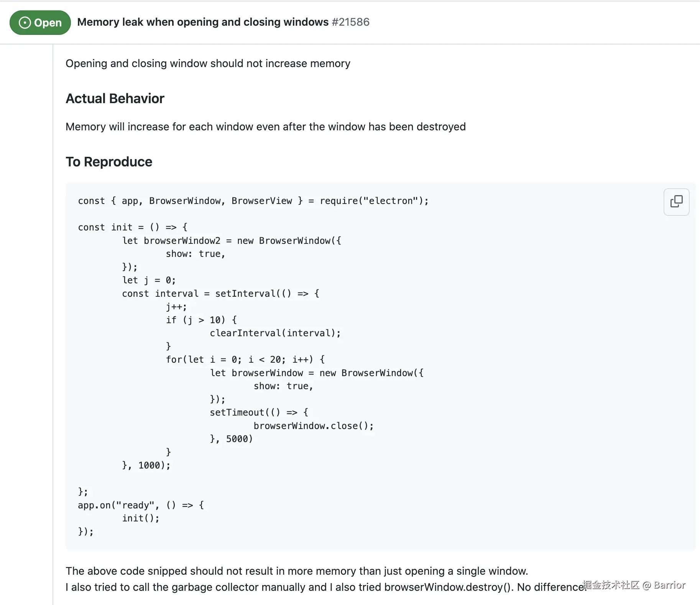
Task: Click the "clearInterval(interval);" code line
Action: pos(275,333)
